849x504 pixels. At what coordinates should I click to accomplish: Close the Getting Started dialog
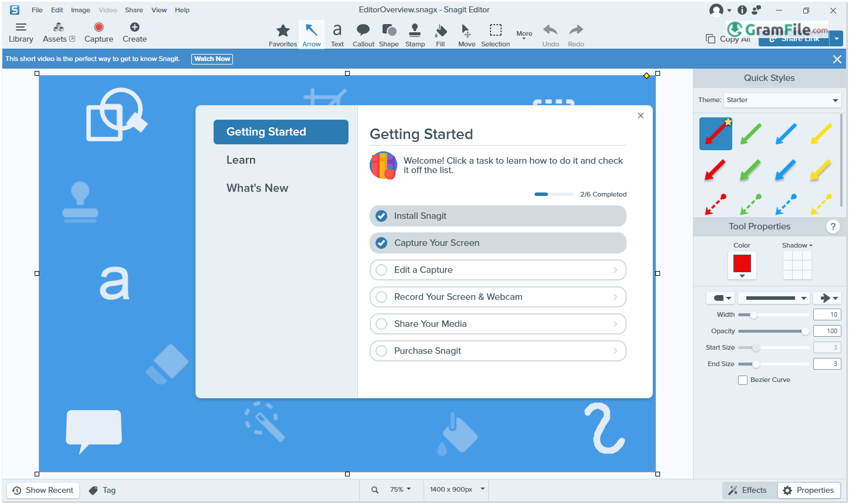pyautogui.click(x=641, y=116)
